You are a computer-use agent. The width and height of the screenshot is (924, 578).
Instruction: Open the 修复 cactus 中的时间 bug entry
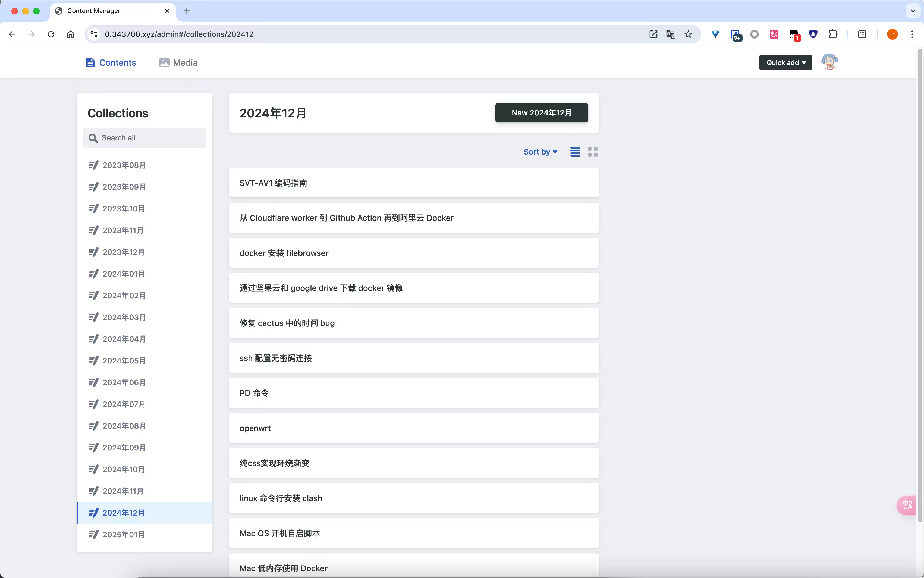coord(413,323)
